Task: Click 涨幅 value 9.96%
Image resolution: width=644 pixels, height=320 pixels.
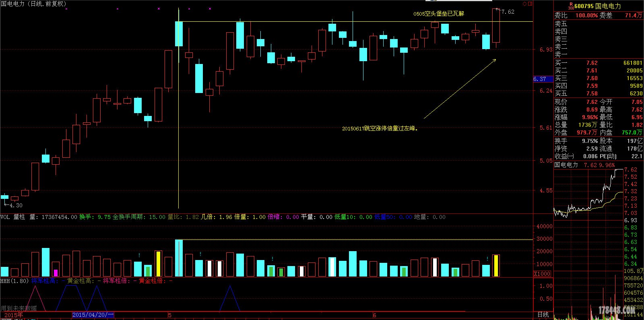Action: point(590,117)
